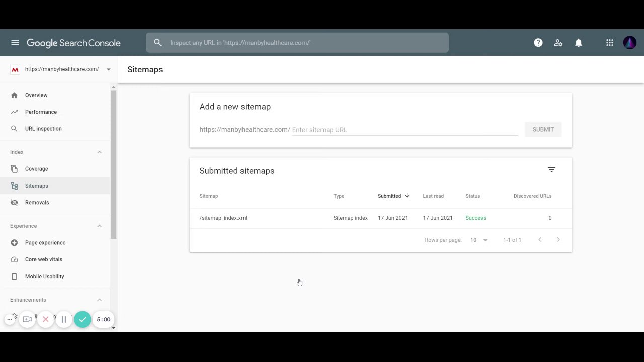Focus the Inspect any URL search field

pos(297,43)
